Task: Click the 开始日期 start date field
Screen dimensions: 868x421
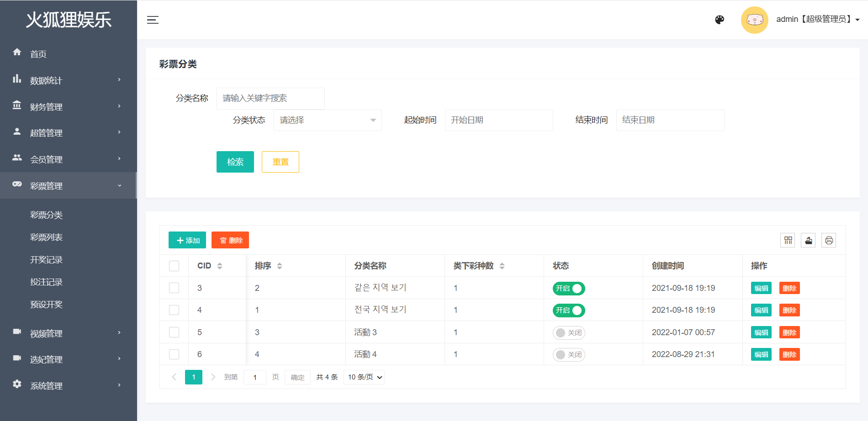Action: pos(498,120)
